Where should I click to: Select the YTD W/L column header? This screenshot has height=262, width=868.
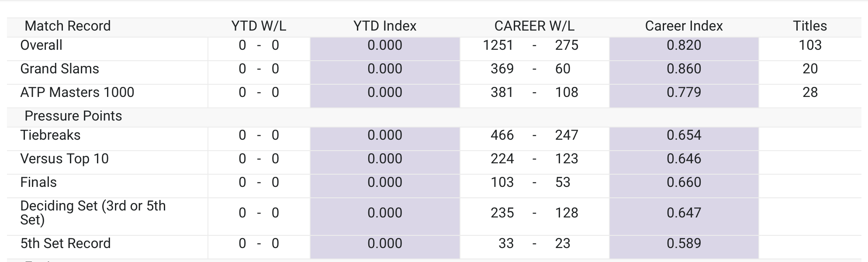[259, 26]
